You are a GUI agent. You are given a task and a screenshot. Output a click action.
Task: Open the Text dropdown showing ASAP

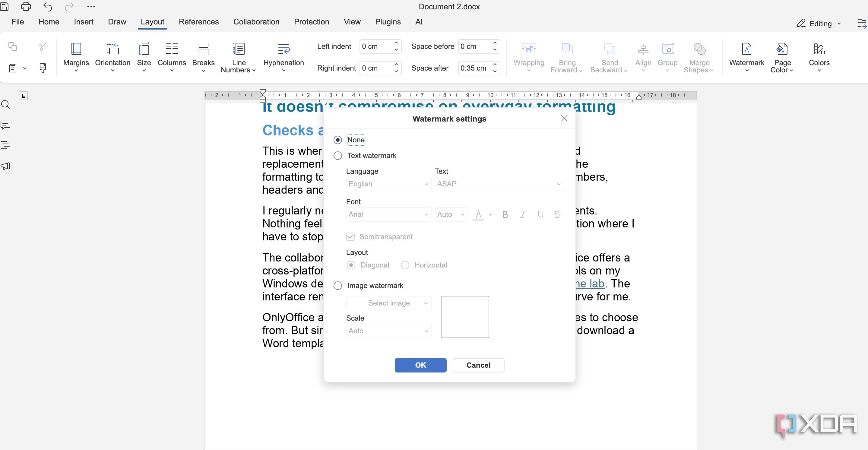point(499,184)
